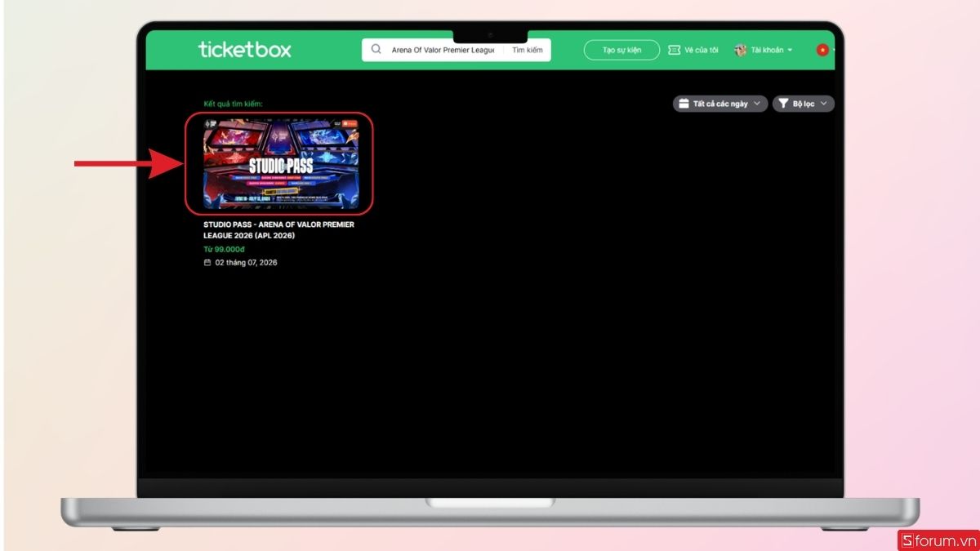980x551 pixels.
Task: Click the account avatar icon
Action: (x=741, y=50)
